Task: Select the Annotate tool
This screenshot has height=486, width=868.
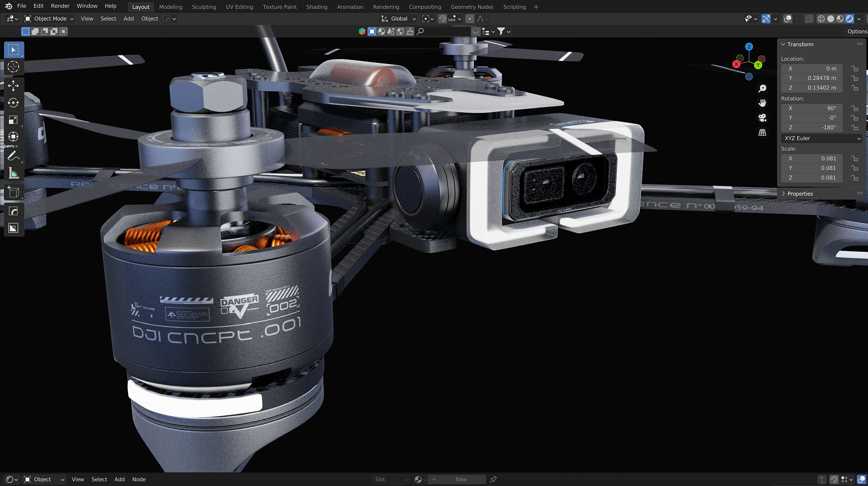Action: [14, 155]
